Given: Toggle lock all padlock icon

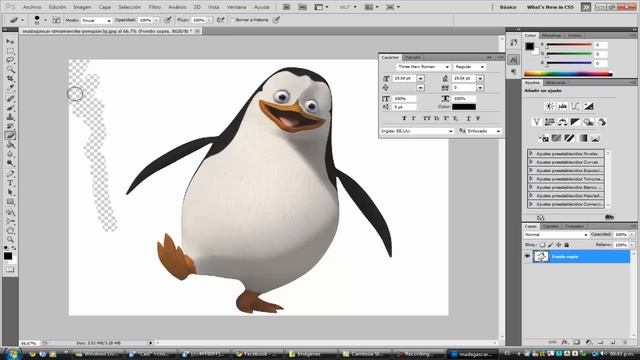Looking at the screenshot, I should click(x=567, y=245).
